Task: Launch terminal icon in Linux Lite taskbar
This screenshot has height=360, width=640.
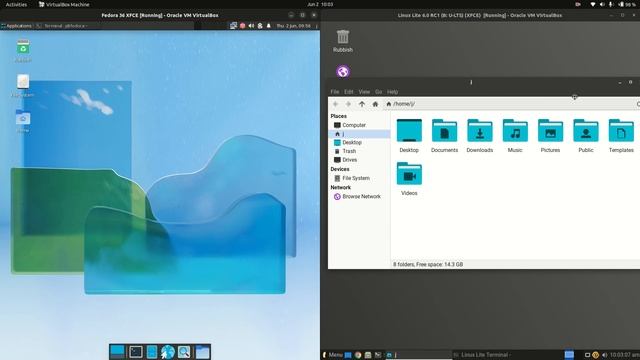Action: pos(378,355)
